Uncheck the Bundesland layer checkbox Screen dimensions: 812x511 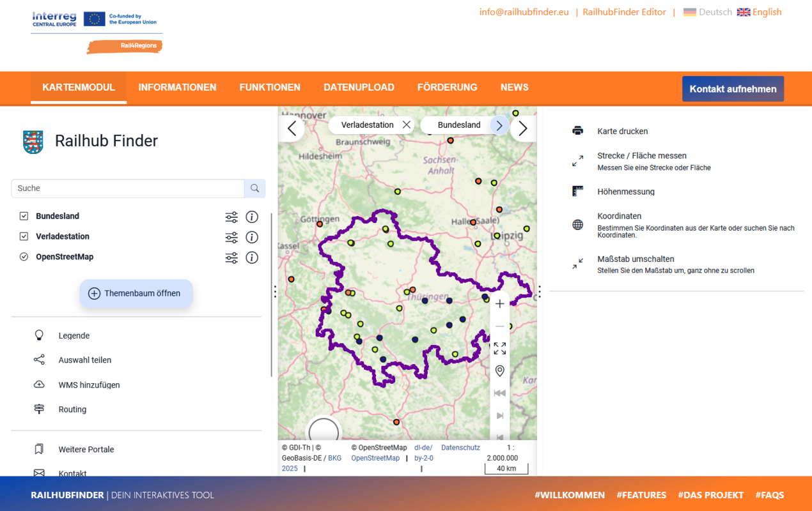click(24, 216)
